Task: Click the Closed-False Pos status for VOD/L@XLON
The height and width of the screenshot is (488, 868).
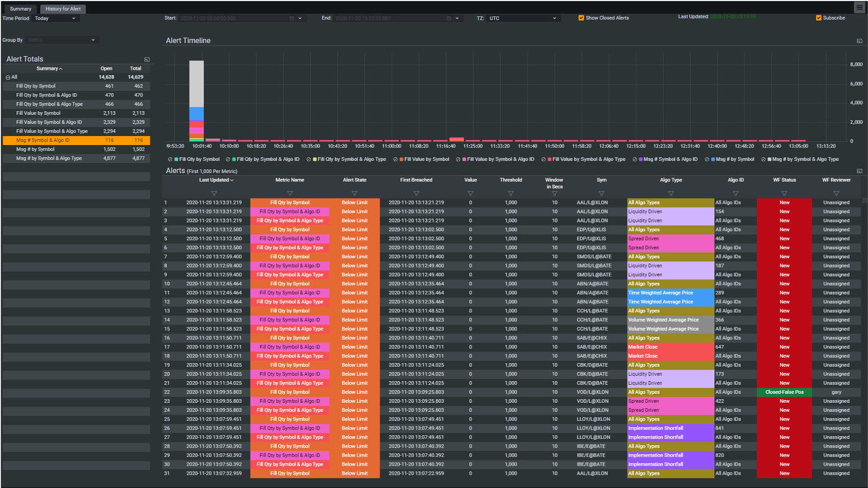Action: click(784, 392)
